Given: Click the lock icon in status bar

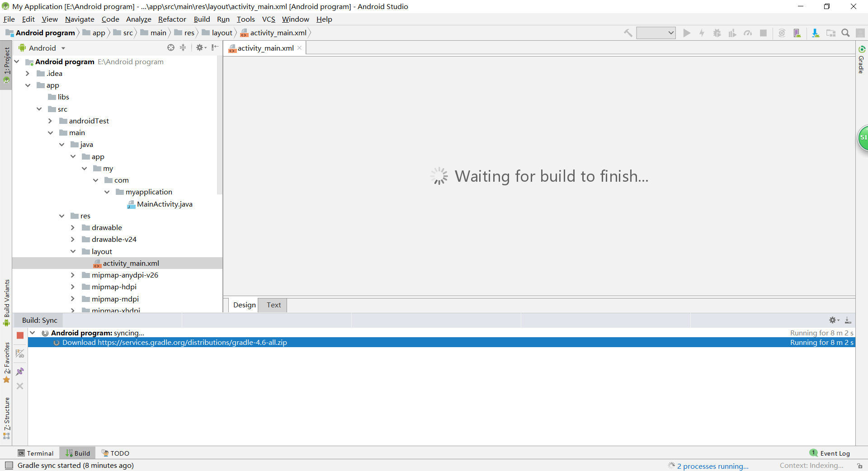Looking at the screenshot, I should click(x=860, y=466).
